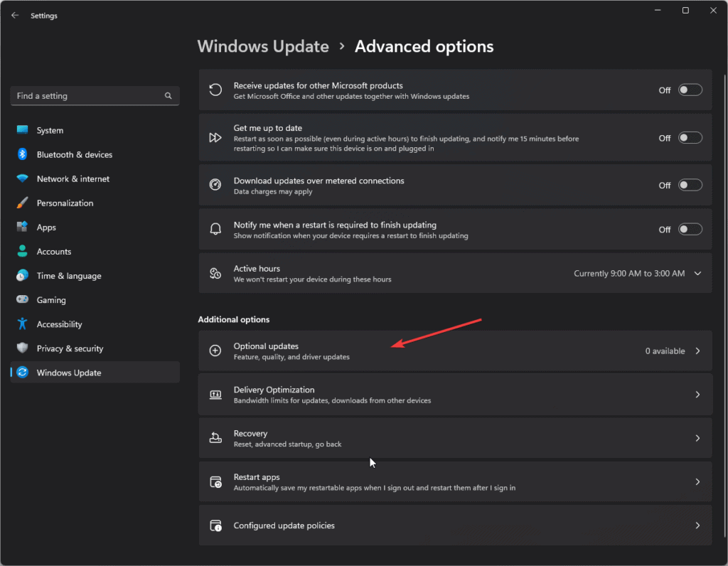Open Bluetooth & devices settings
Image resolution: width=728 pixels, height=566 pixels.
95,154
